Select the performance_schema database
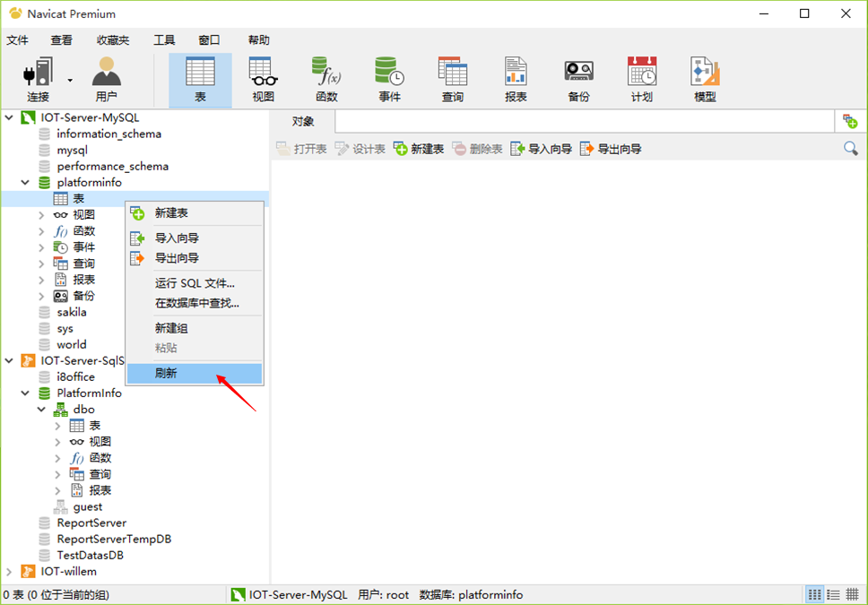868x605 pixels. 112,166
